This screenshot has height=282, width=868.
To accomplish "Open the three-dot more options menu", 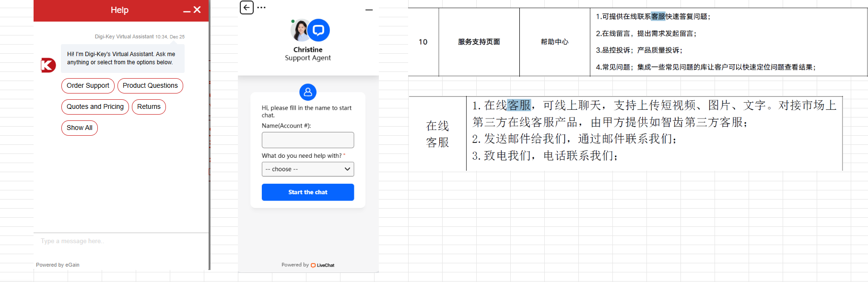I will [261, 8].
